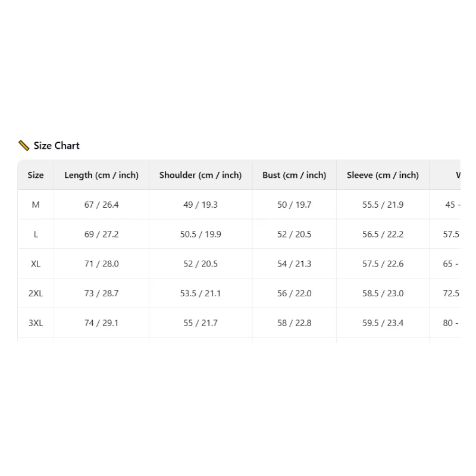Viewport: 476px width, 476px height.
Task: Select the 54 / 21.3 bust cell
Action: point(294,264)
